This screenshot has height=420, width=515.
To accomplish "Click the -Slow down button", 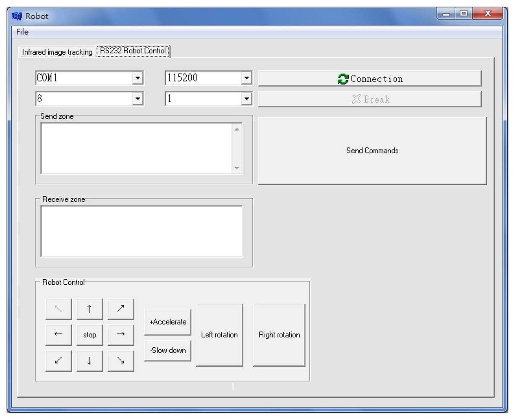I will [167, 350].
